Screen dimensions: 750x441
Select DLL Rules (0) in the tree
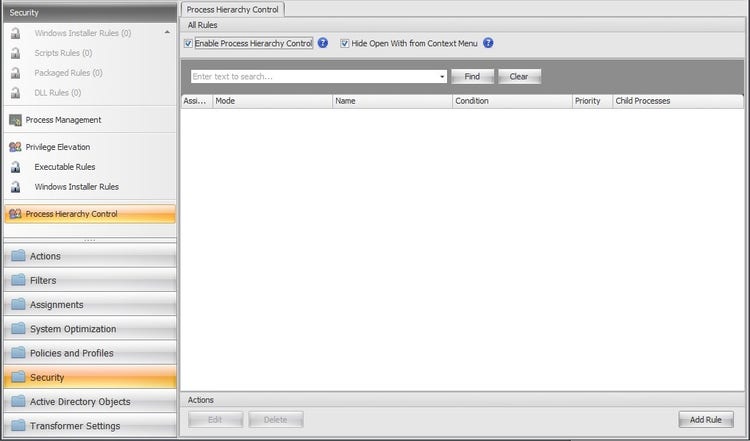pyautogui.click(x=58, y=93)
